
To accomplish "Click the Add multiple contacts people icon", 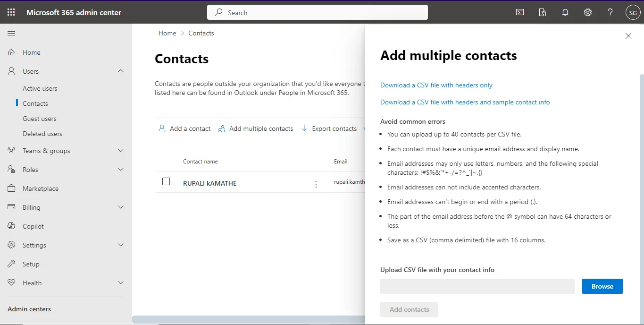I will tap(221, 128).
